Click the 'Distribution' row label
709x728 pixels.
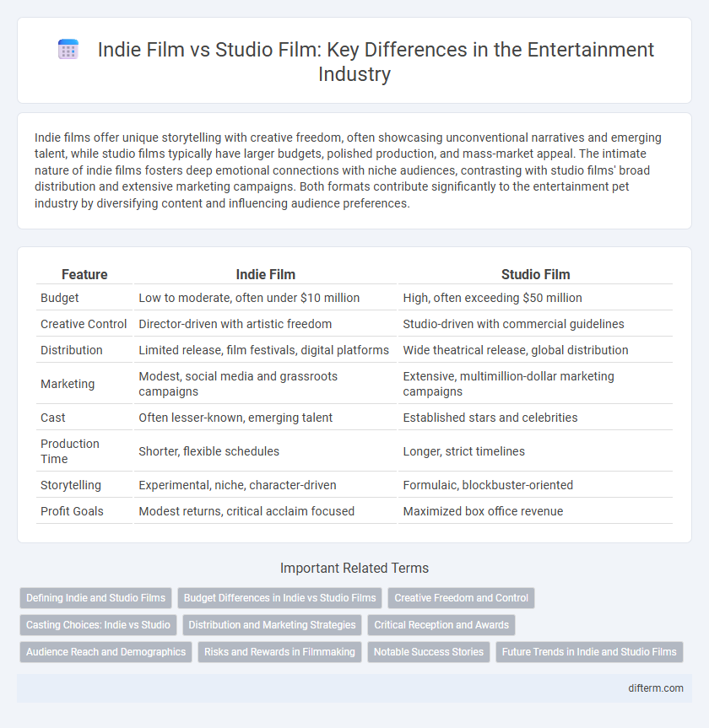click(x=72, y=350)
